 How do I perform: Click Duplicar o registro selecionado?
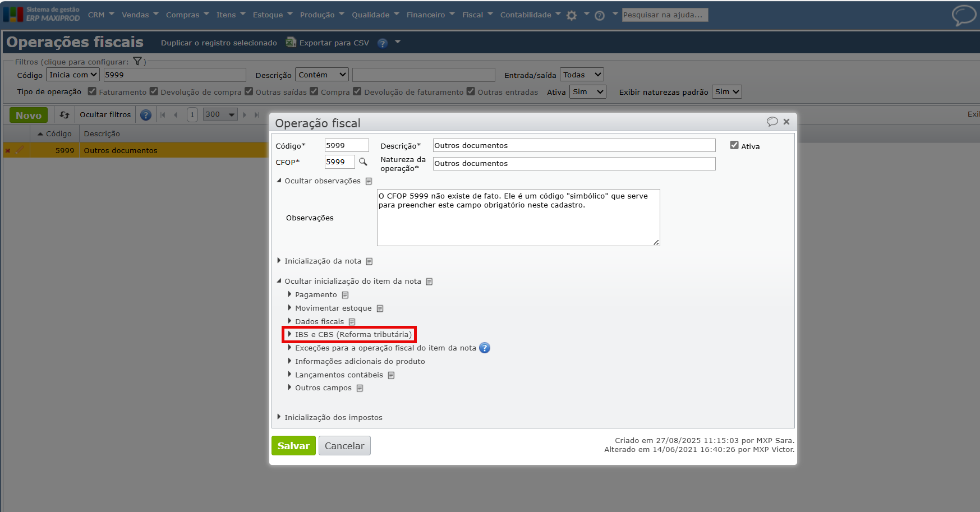[x=219, y=43]
